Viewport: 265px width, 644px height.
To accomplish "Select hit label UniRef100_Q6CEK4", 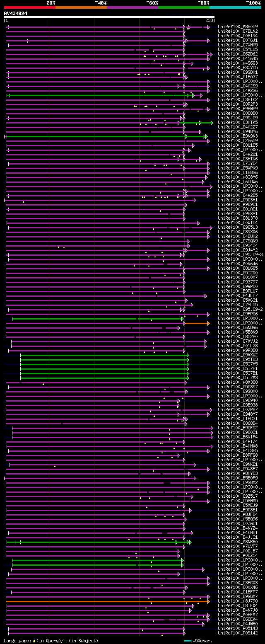I will click(x=238, y=619).
